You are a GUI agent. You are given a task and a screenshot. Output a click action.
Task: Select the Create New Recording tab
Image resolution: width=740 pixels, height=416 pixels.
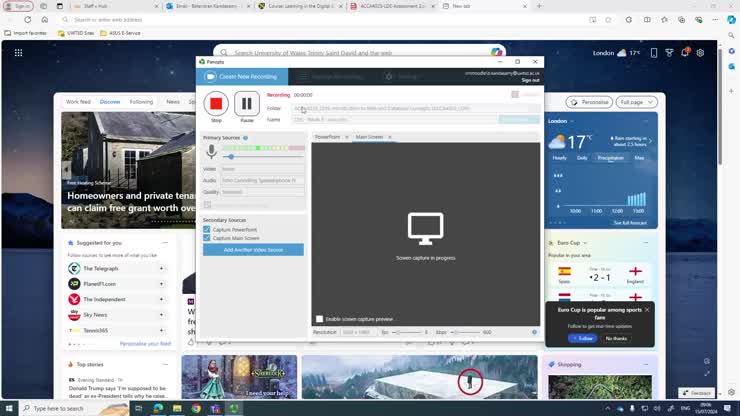(x=242, y=76)
